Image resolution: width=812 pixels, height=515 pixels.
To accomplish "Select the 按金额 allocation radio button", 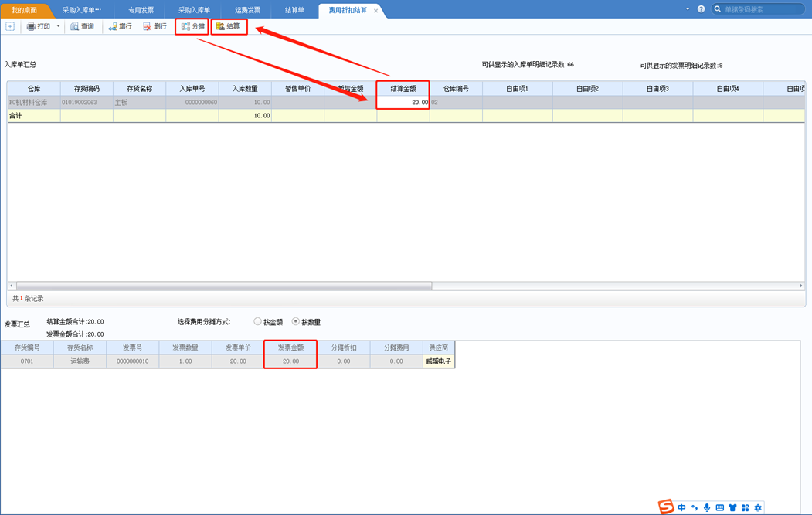I will point(257,321).
